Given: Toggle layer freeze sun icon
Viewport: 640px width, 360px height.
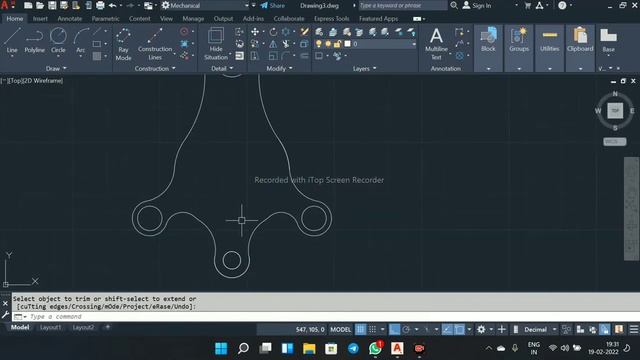Looking at the screenshot, I should click(x=328, y=44).
